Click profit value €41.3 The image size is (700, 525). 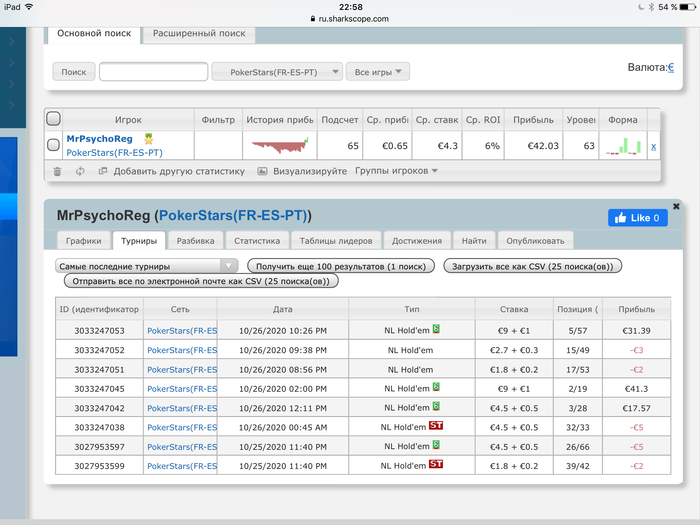click(636, 389)
